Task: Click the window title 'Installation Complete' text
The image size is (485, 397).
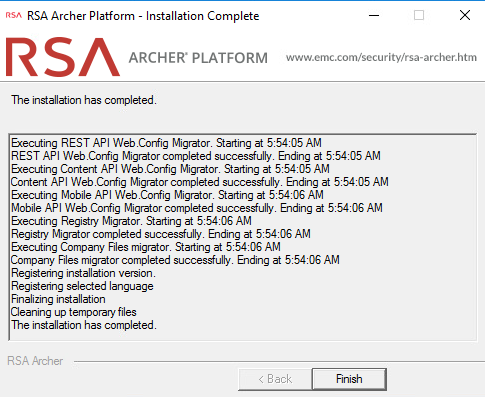Action: click(203, 16)
